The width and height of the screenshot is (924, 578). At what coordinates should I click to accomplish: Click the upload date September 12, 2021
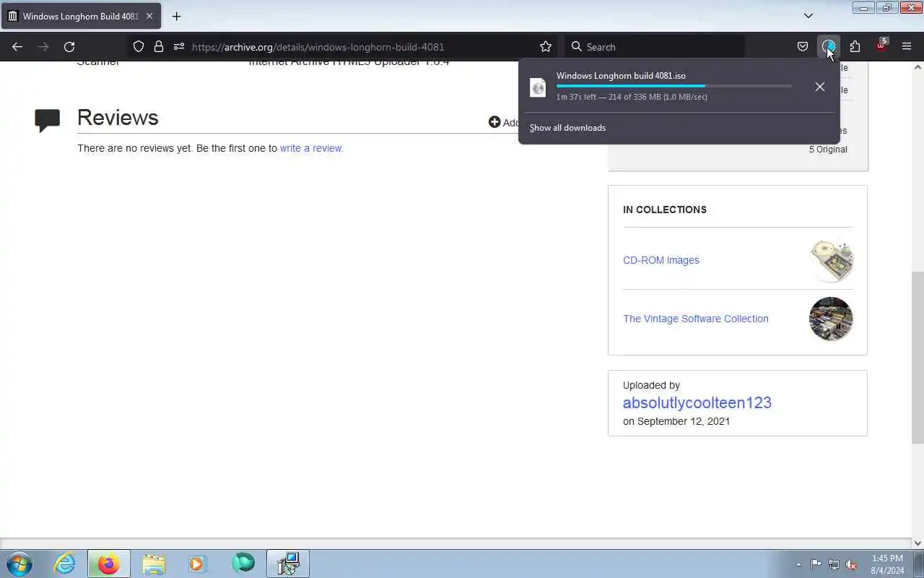click(684, 421)
